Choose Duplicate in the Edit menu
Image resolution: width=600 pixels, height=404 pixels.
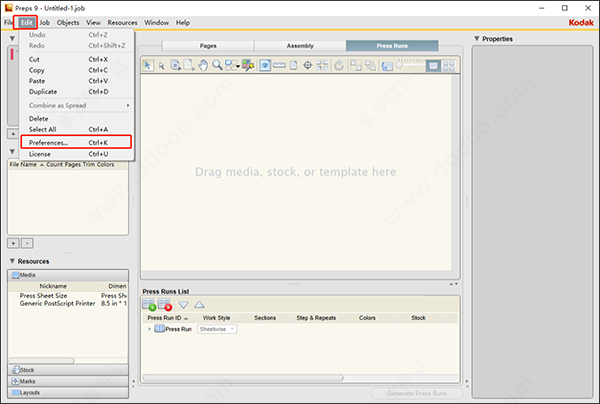[x=77, y=91]
